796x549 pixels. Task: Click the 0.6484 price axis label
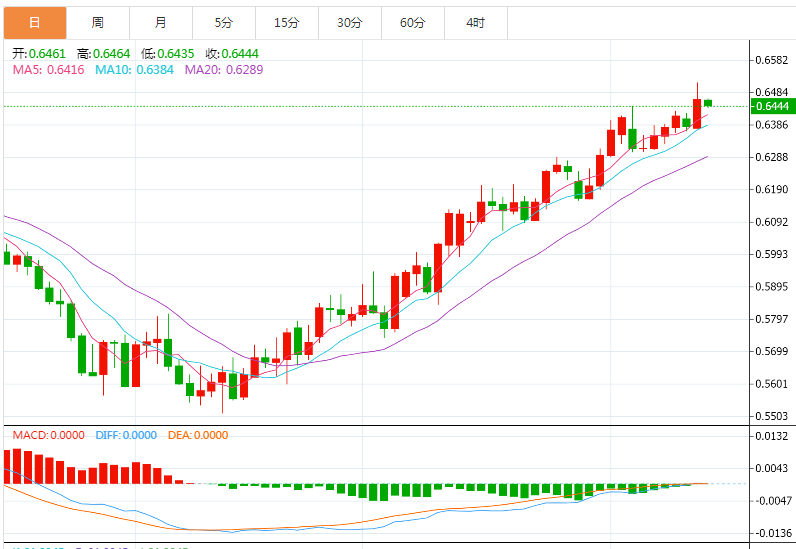click(x=772, y=92)
